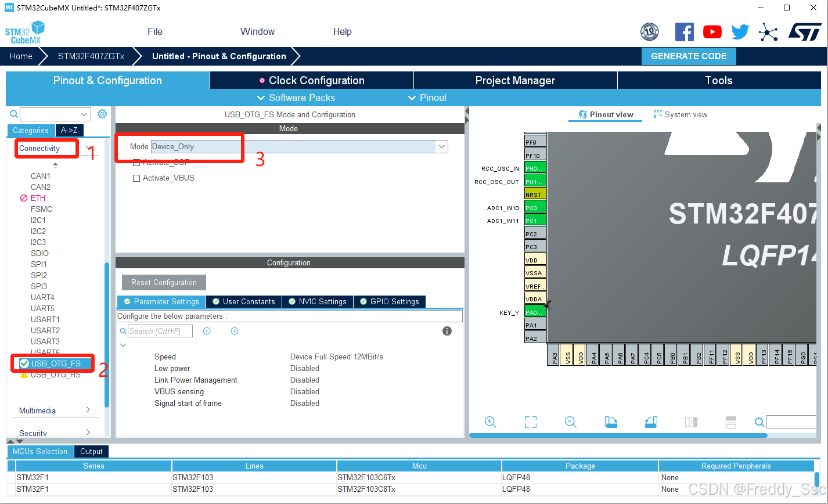Expand the Software Packs menu
828x504 pixels.
(296, 98)
